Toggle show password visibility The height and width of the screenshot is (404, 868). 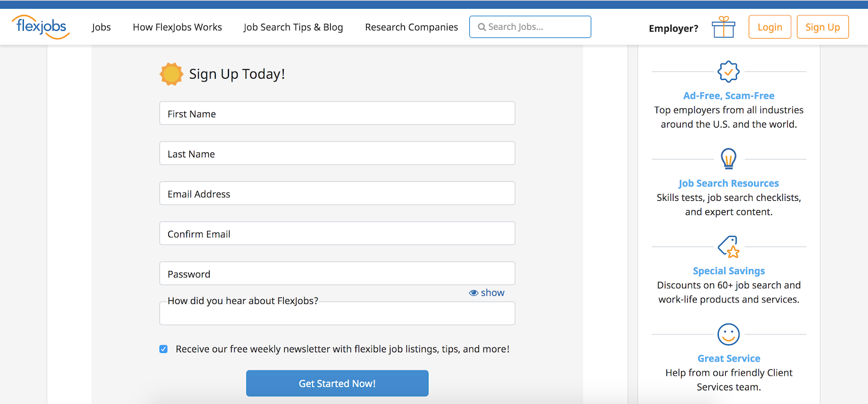pyautogui.click(x=487, y=293)
